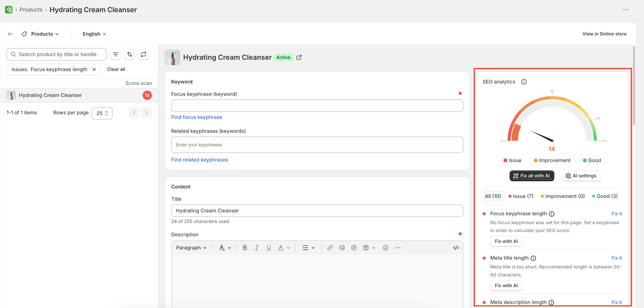Show info for Meta title length

533,258
